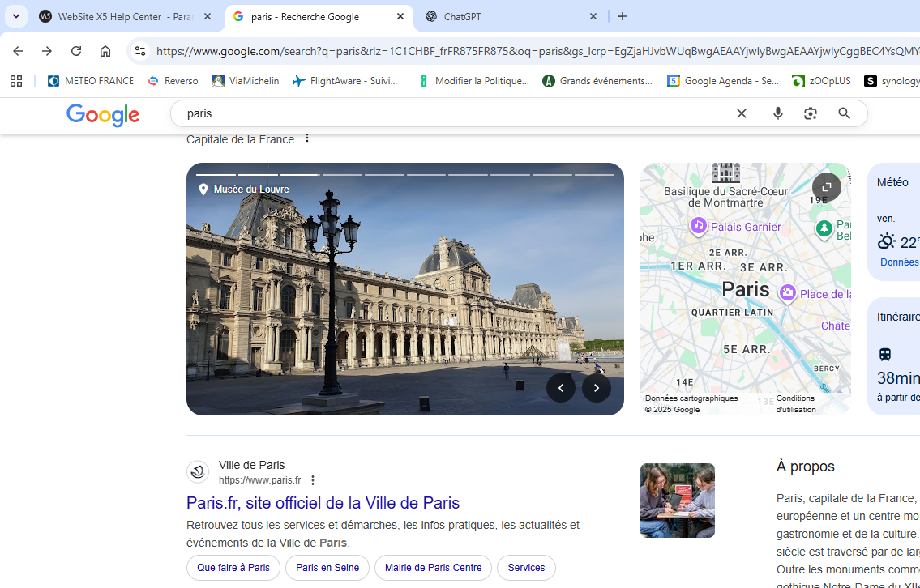
Task: Close the WebSite X5 Help Center tab
Action: 208,16
